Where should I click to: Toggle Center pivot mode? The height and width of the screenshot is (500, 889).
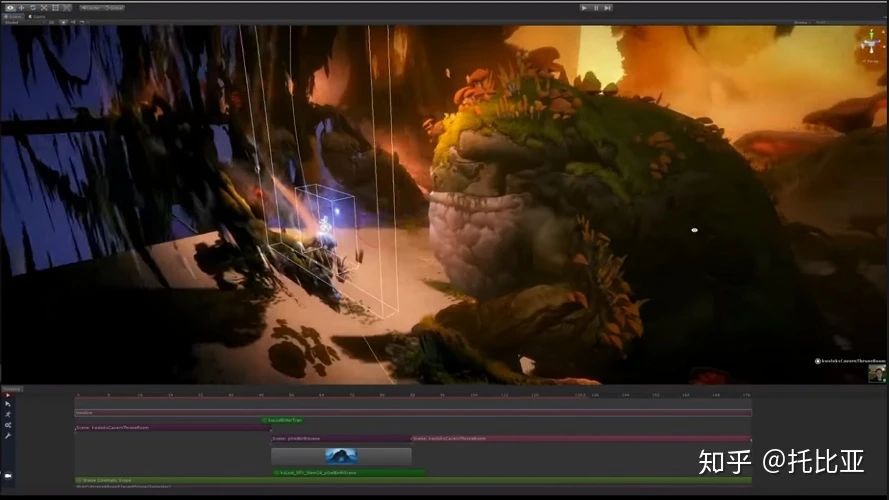point(91,8)
